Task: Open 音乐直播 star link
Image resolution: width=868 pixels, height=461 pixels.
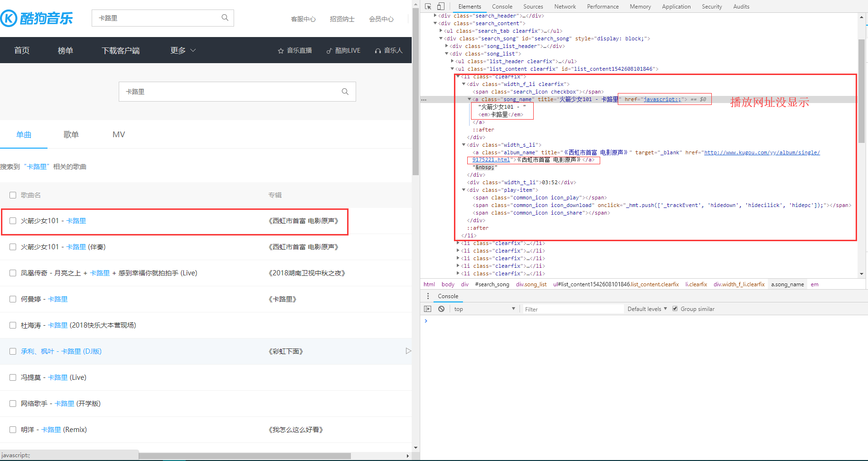Action: [x=295, y=50]
